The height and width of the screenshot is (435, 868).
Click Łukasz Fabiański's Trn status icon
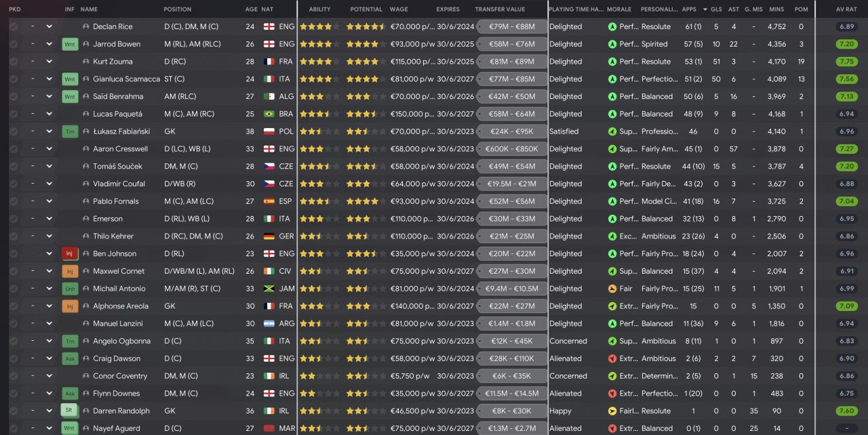point(70,131)
